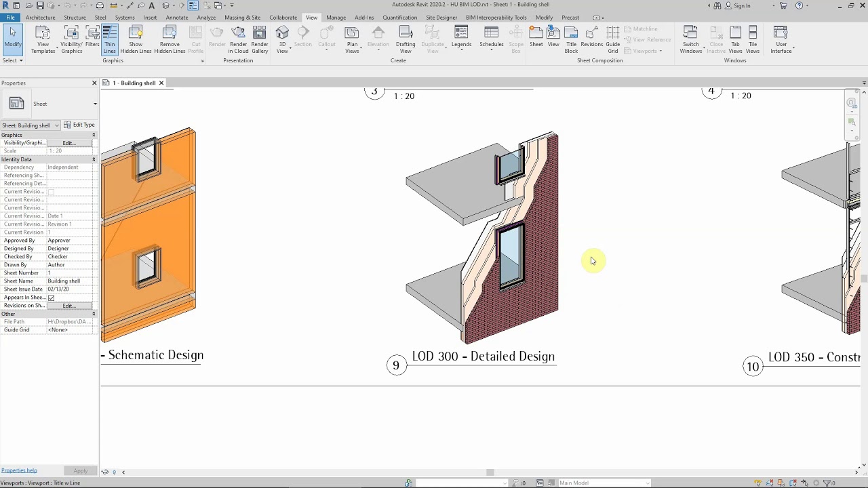This screenshot has width=868, height=488.
Task: Arrange windows as Tab Views
Action: pos(735,39)
